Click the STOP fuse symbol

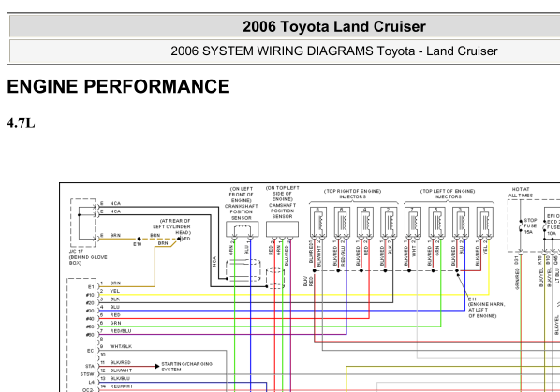[521, 226]
